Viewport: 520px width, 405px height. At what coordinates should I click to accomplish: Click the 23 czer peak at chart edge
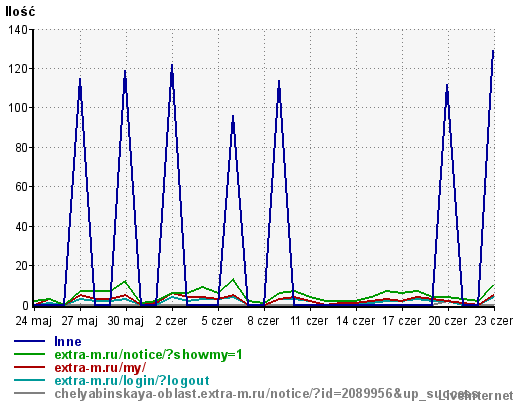(493, 51)
